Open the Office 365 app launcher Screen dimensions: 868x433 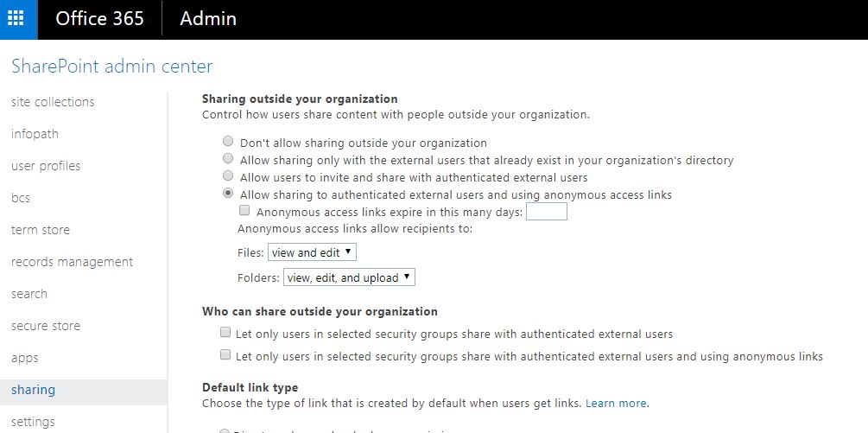18,19
